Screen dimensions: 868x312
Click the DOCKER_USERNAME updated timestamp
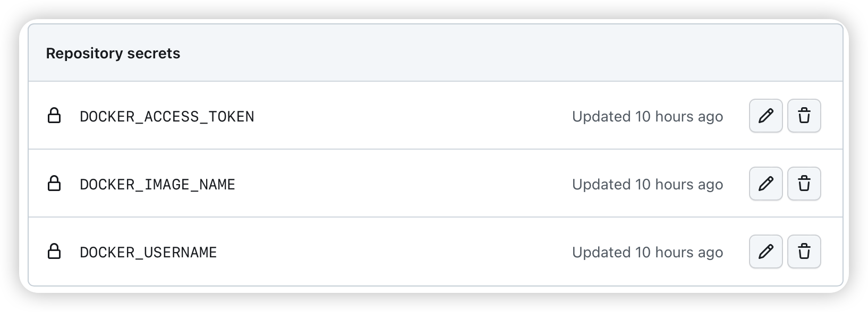point(647,253)
